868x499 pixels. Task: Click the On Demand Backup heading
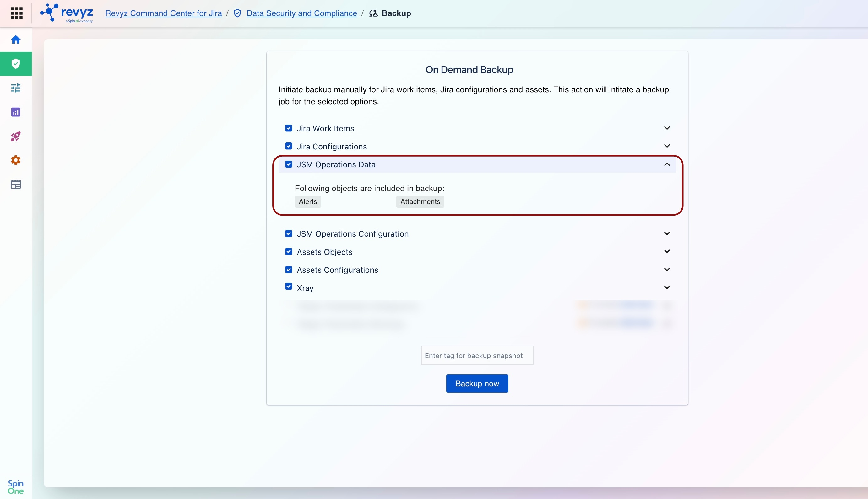pos(469,70)
